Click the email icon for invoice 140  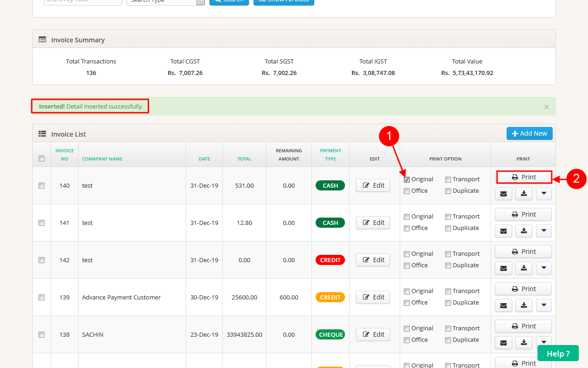coord(503,194)
